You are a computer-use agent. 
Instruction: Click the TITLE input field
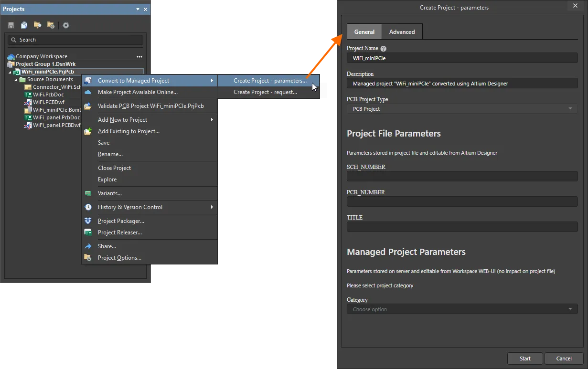point(462,227)
